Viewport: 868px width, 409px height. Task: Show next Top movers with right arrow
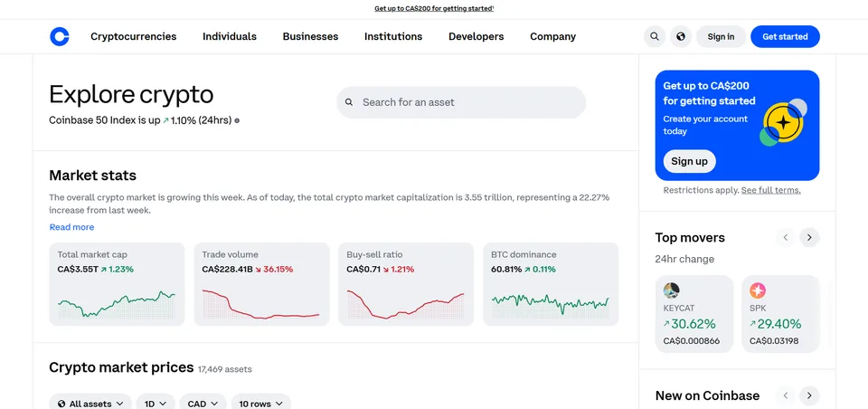(809, 238)
